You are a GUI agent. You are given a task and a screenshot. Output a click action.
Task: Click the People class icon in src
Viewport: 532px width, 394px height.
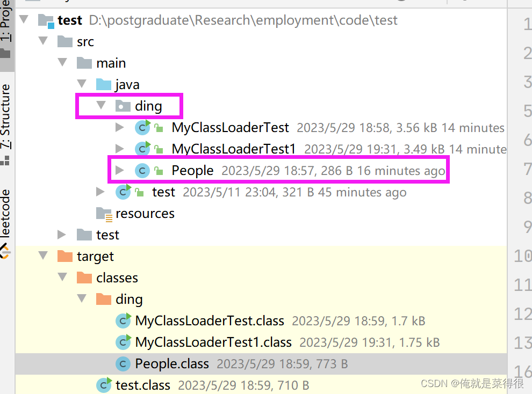142,170
